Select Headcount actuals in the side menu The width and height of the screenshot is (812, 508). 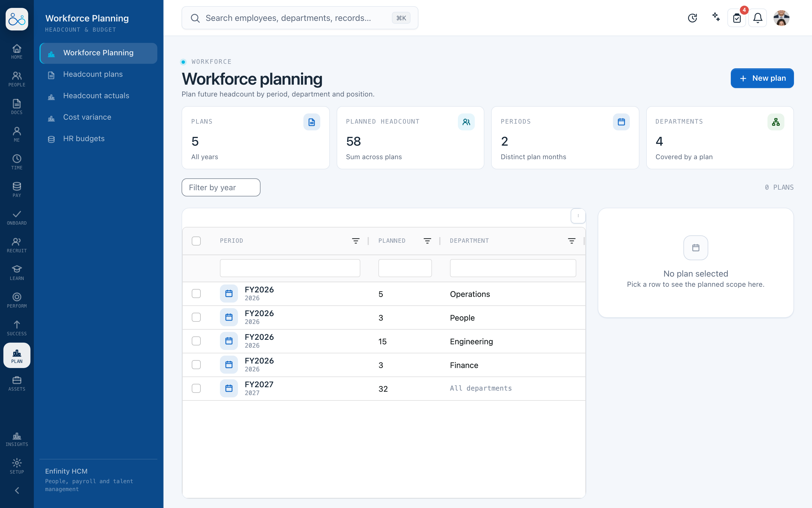(98, 96)
